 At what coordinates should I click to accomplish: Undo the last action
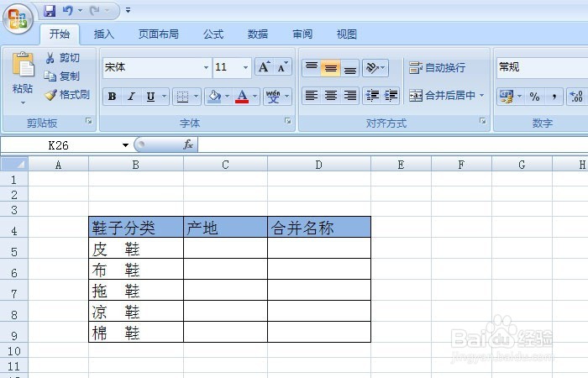[68, 11]
